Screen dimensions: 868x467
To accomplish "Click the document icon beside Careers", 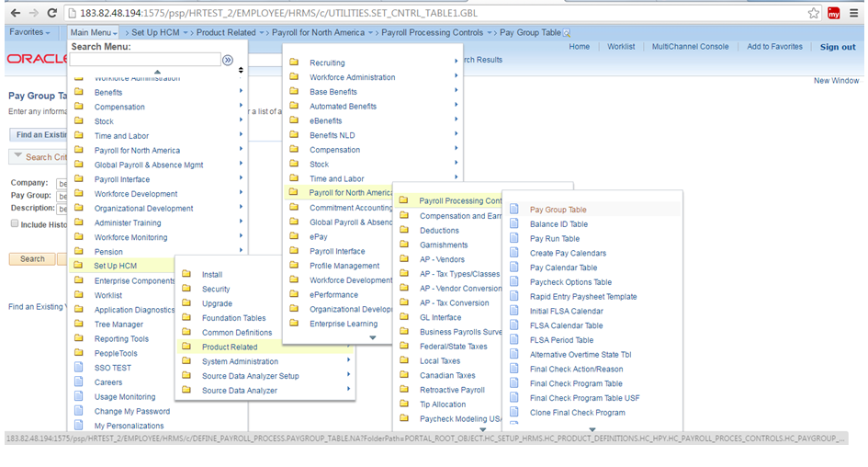I will (79, 382).
